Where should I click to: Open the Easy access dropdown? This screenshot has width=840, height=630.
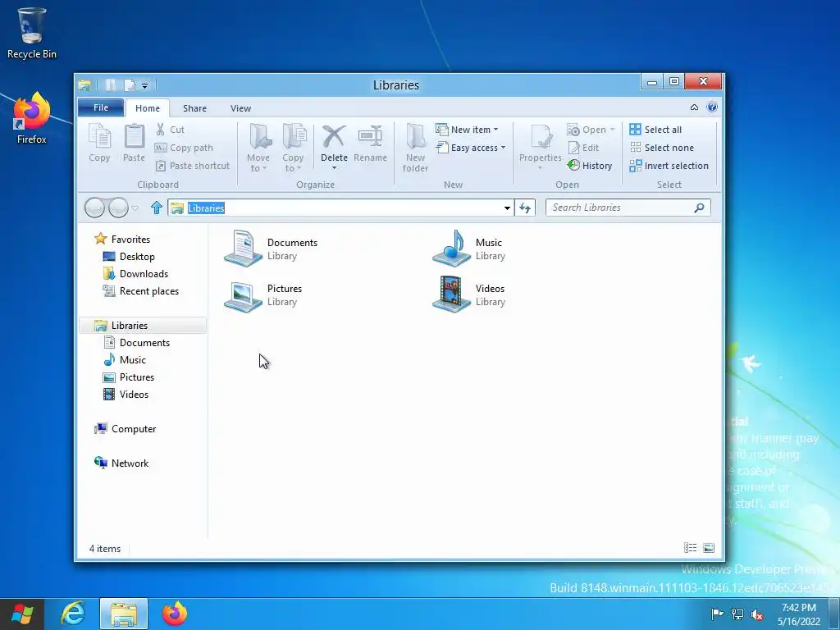(471, 148)
